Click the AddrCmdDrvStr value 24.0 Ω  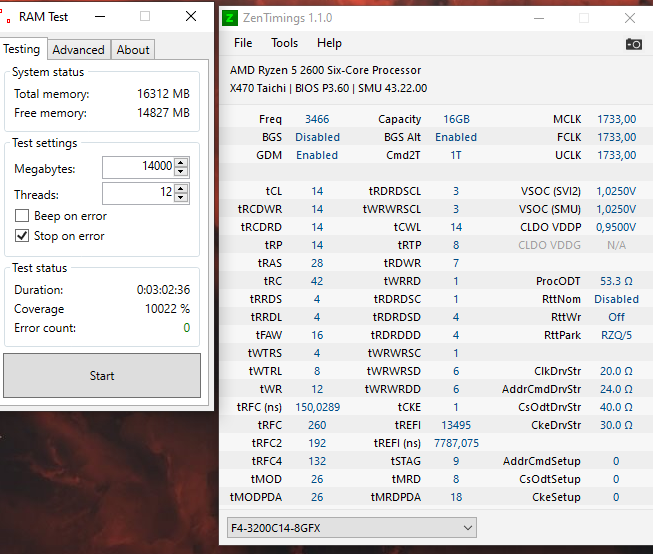point(616,389)
